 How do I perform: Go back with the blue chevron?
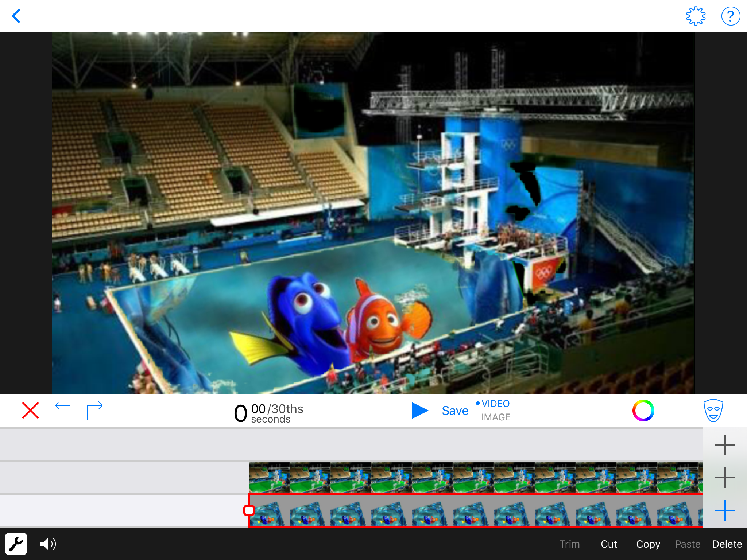[x=16, y=16]
